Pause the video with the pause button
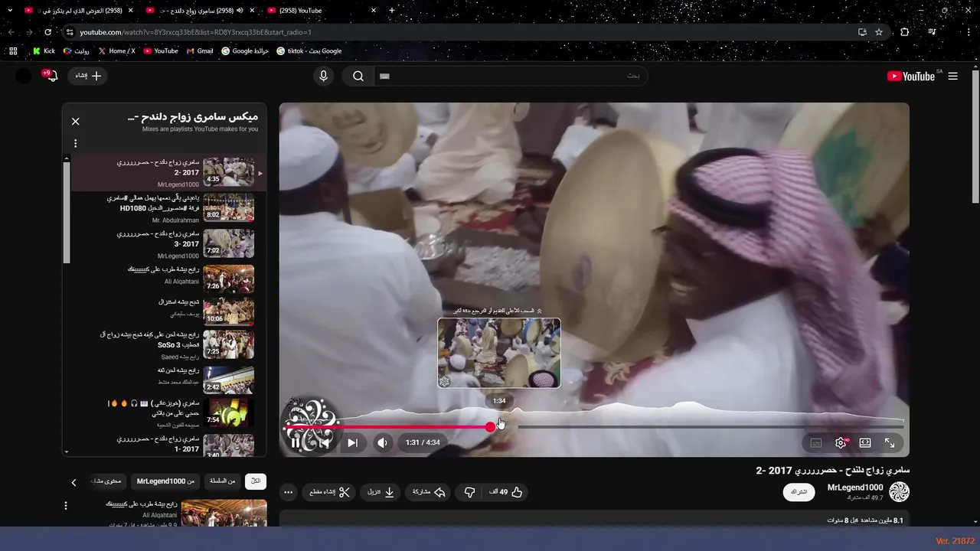 point(296,442)
